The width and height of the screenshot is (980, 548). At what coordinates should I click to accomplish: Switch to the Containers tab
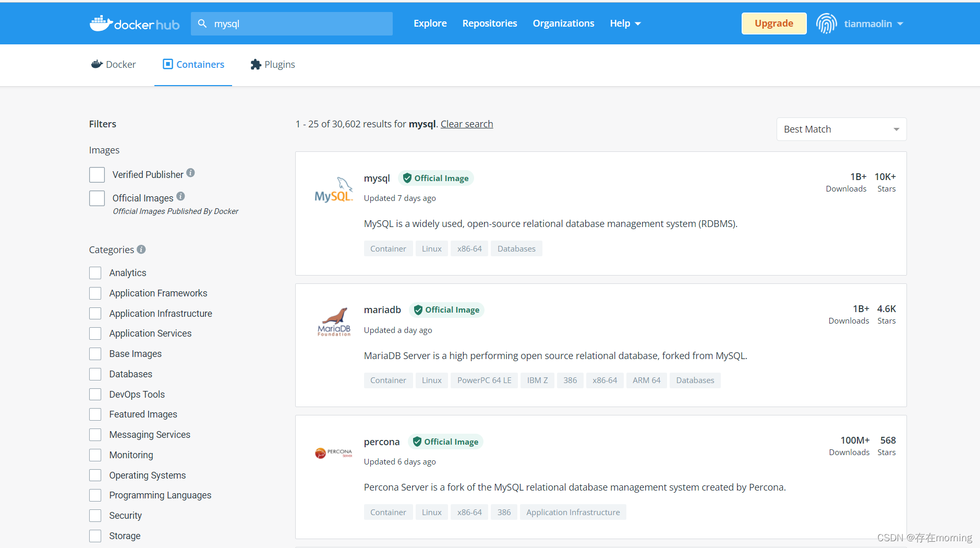coord(193,64)
